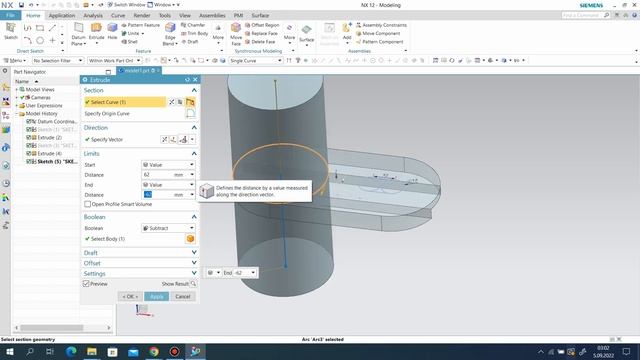The image size is (640, 360).
Task: Click the Draft feature tool
Action: [x=190, y=42]
